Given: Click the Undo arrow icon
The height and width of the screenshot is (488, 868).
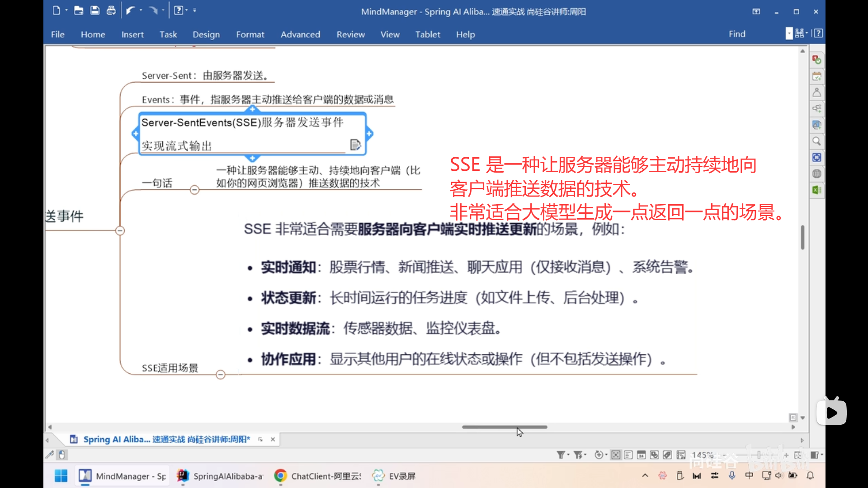Looking at the screenshot, I should point(131,9).
